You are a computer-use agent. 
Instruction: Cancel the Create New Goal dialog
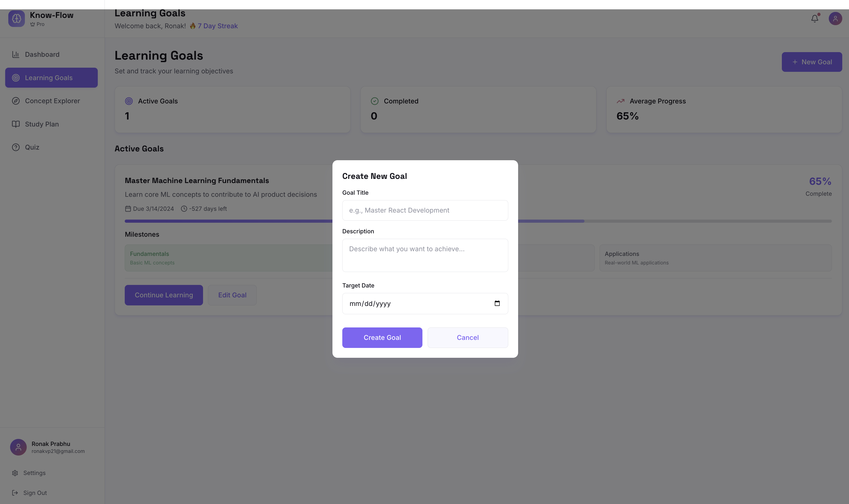click(467, 337)
